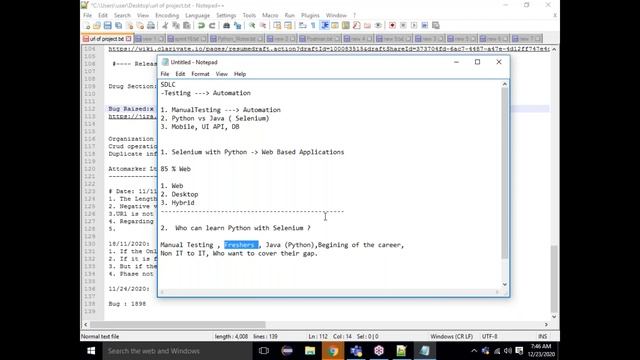Open the Notepad++ Macro menu

[270, 15]
